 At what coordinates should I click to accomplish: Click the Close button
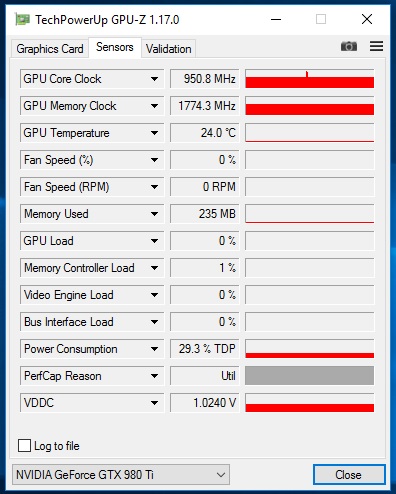point(349,475)
